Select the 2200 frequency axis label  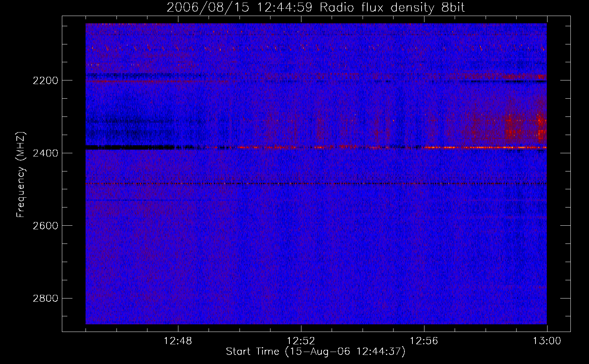pyautogui.click(x=46, y=80)
